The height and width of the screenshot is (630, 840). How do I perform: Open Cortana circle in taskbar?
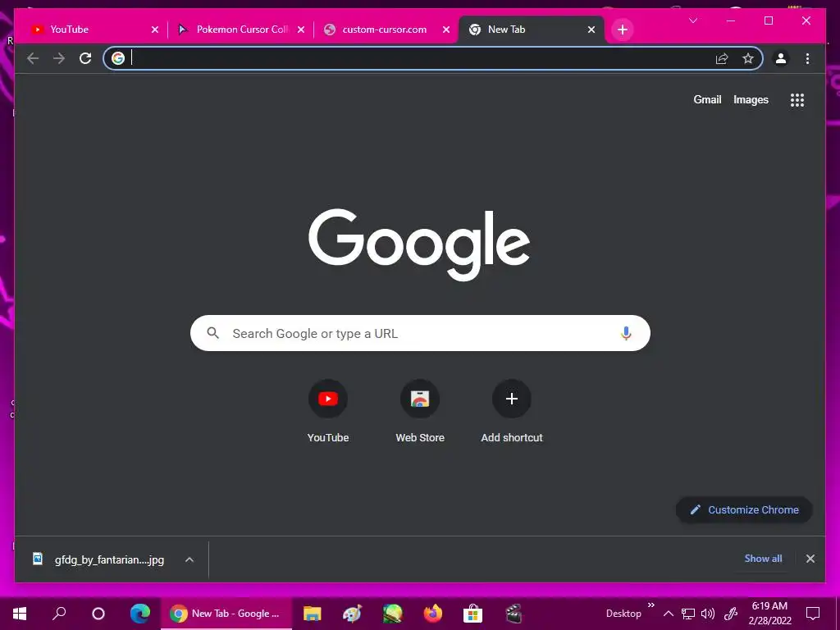click(98, 614)
